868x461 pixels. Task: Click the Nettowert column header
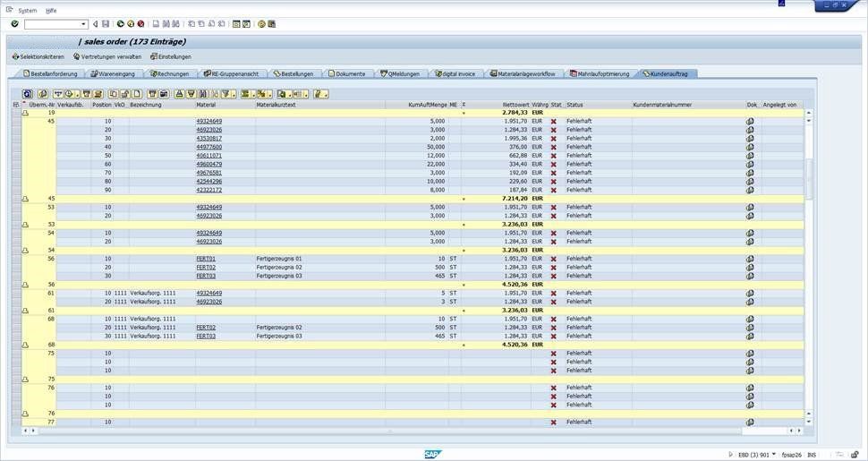point(515,105)
